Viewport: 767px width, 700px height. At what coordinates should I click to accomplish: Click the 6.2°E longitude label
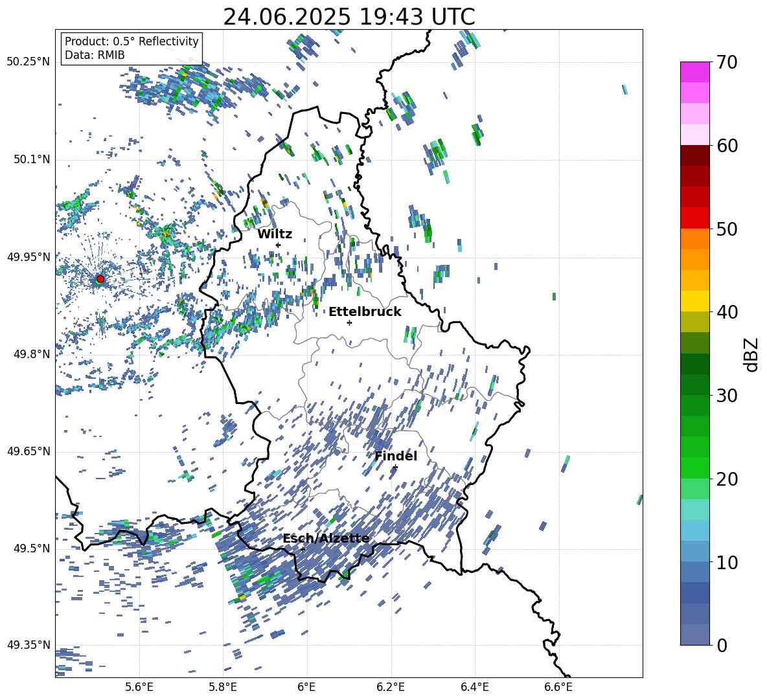391,687
